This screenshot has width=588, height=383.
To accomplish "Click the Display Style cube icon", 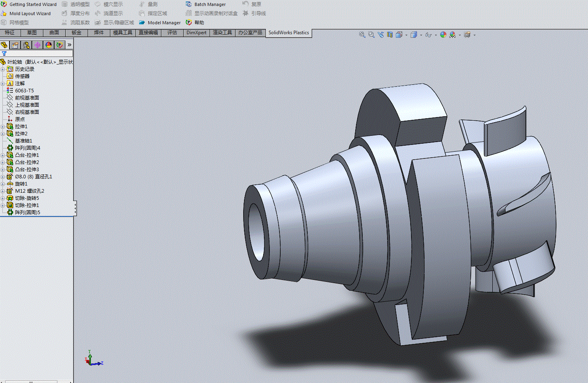I will [x=414, y=35].
